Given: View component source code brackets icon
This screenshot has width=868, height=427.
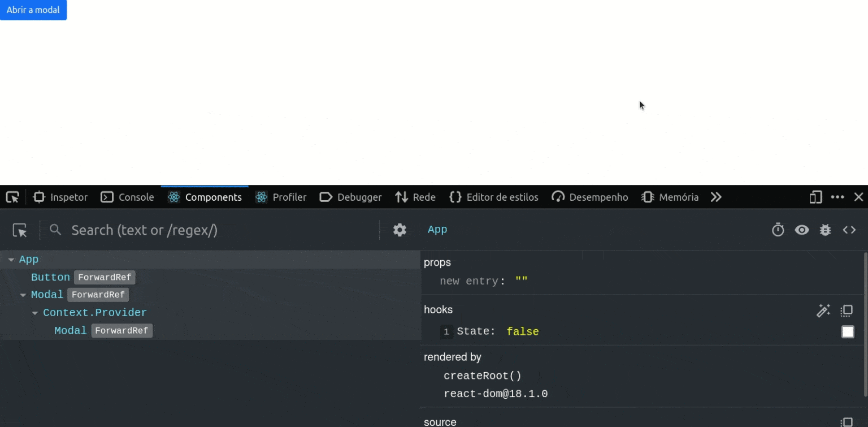Looking at the screenshot, I should (x=849, y=230).
